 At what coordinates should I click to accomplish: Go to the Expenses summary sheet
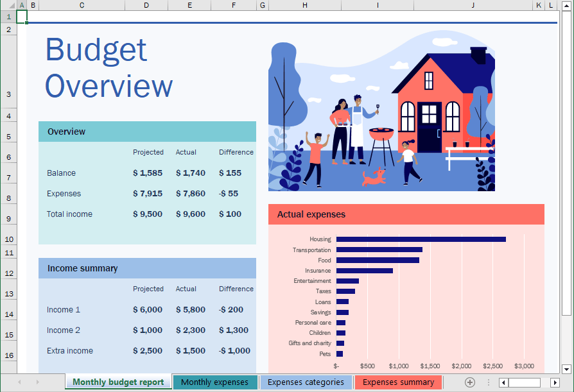tap(398, 382)
